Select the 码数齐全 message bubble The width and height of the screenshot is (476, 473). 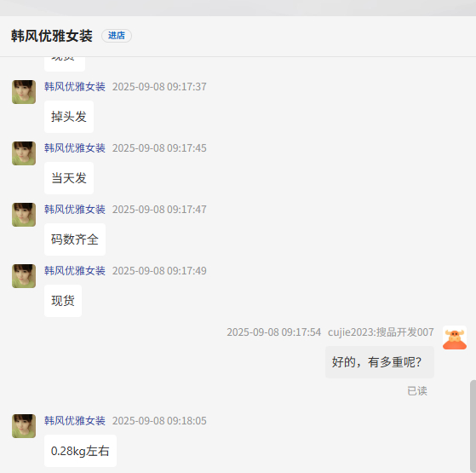(75, 239)
